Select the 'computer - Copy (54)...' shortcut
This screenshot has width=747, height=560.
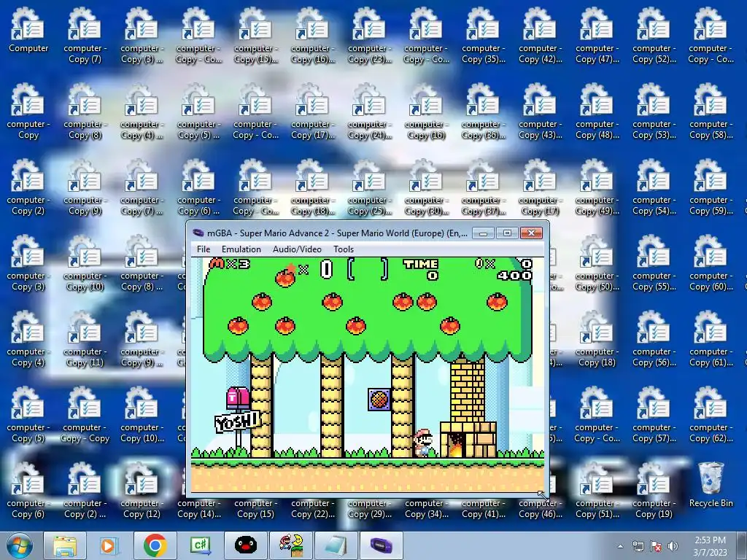pos(654,187)
